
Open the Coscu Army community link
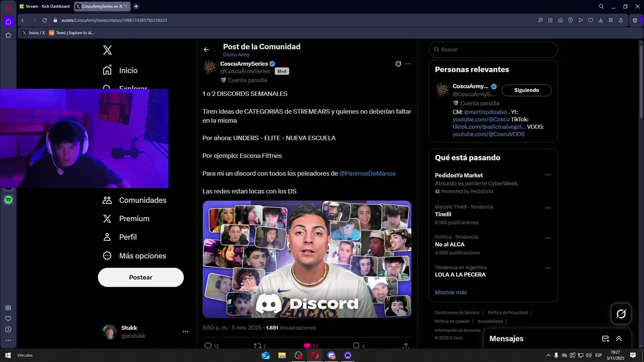coord(236,55)
